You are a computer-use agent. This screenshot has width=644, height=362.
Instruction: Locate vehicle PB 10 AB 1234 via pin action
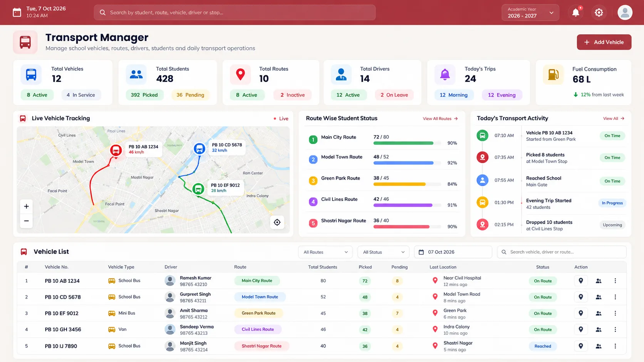point(581,281)
